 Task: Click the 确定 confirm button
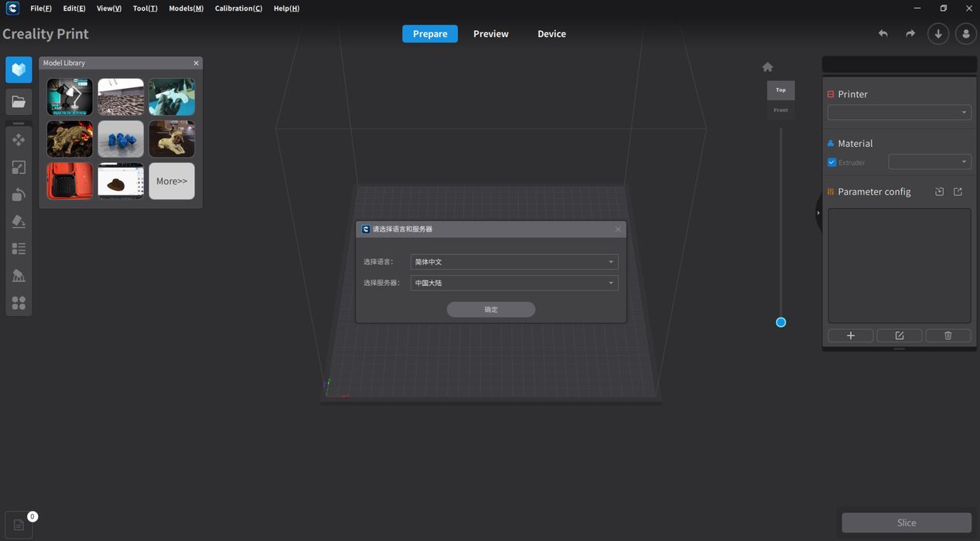point(490,309)
